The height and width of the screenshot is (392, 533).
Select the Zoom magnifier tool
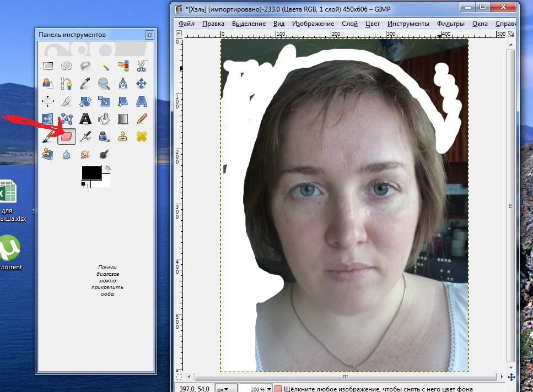click(x=104, y=84)
